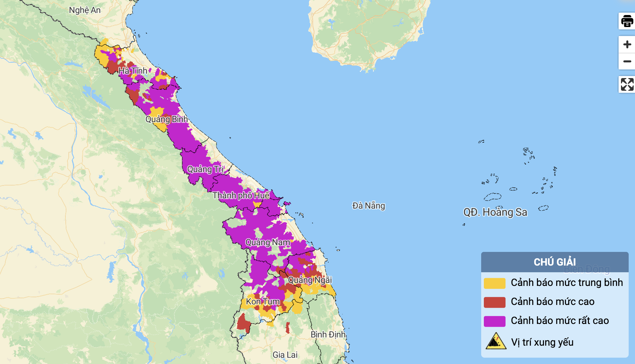Click the landslide weak-point warning icon
Viewport: 635px width, 364px height.
[496, 341]
